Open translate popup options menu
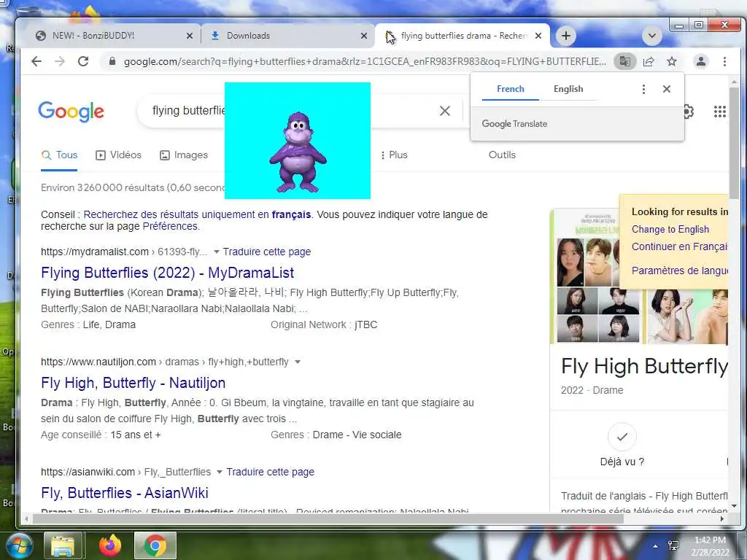The image size is (747, 560). 643,89
